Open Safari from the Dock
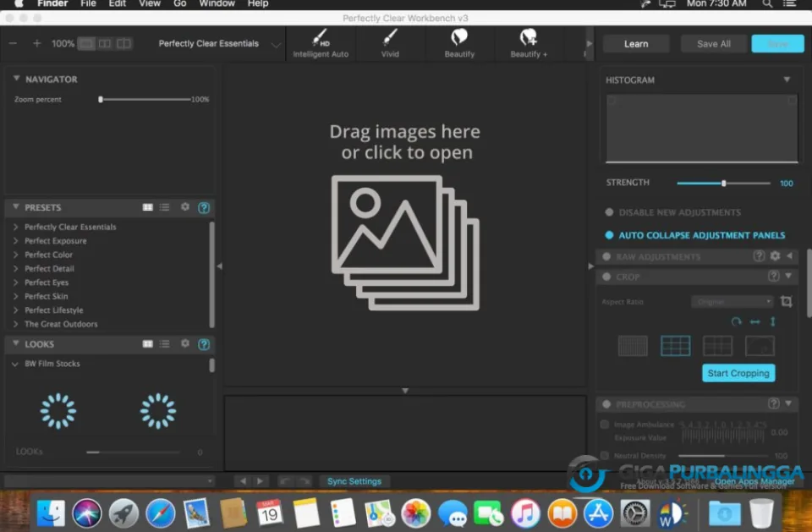Image resolution: width=812 pixels, height=532 pixels. (161, 513)
